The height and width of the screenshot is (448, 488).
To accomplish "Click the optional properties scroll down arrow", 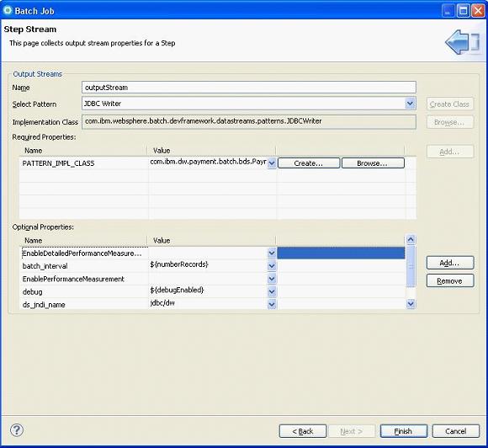I will [411, 303].
